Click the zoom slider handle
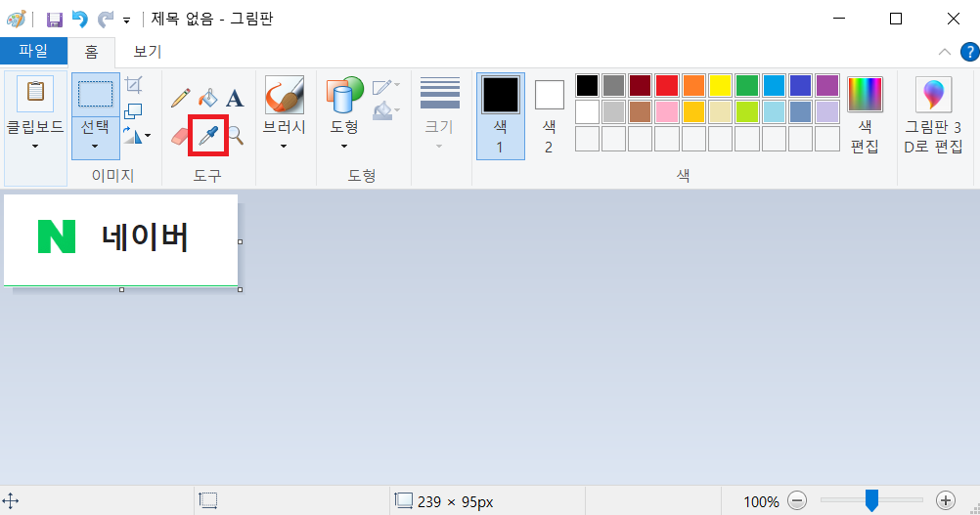 click(x=871, y=500)
